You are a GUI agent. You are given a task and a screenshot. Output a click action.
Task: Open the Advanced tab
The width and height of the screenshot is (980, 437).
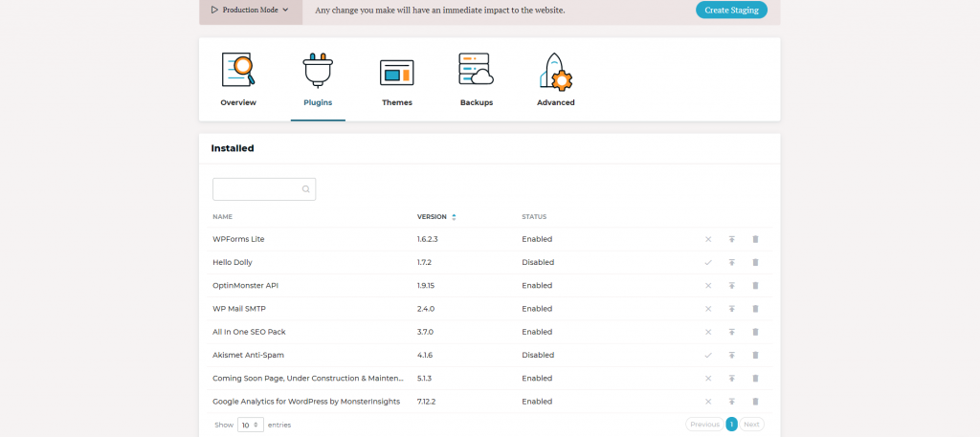(556, 80)
